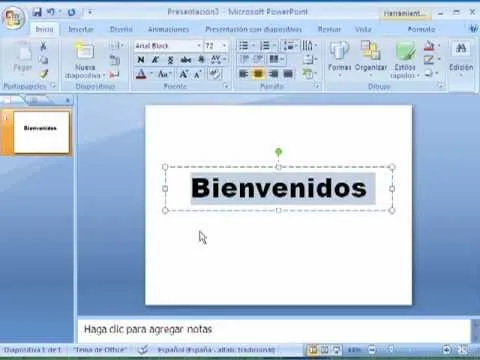
Task: Open Fuente dialog launcher
Action: click(226, 86)
